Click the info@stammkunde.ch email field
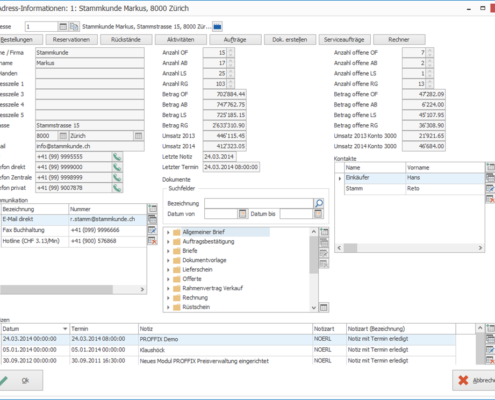The height and width of the screenshot is (400, 495). tap(90, 146)
